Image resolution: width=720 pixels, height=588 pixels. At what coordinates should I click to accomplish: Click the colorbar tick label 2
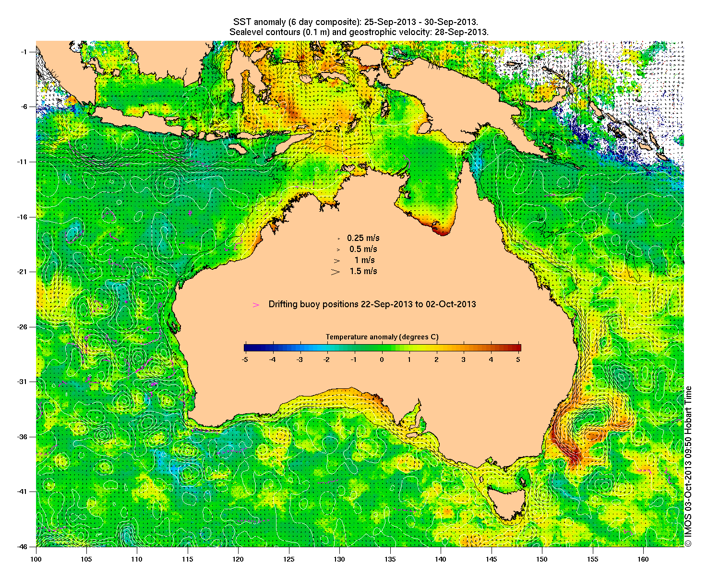tap(437, 359)
